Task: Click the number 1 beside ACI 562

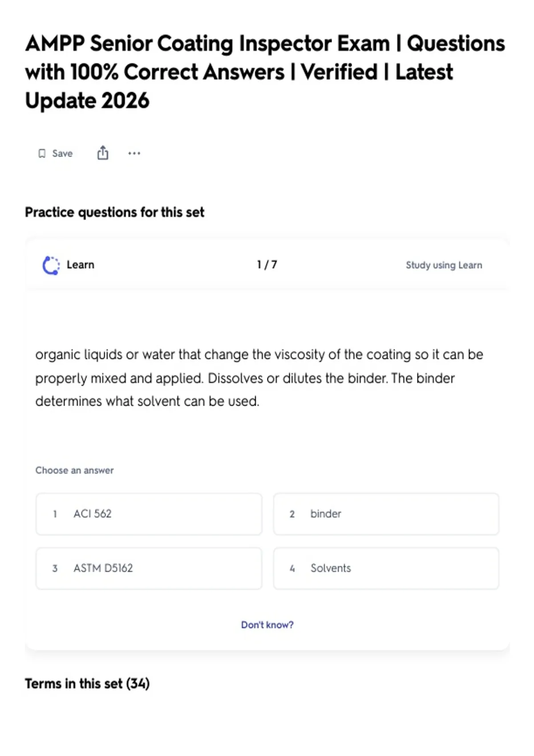Action: coord(55,514)
